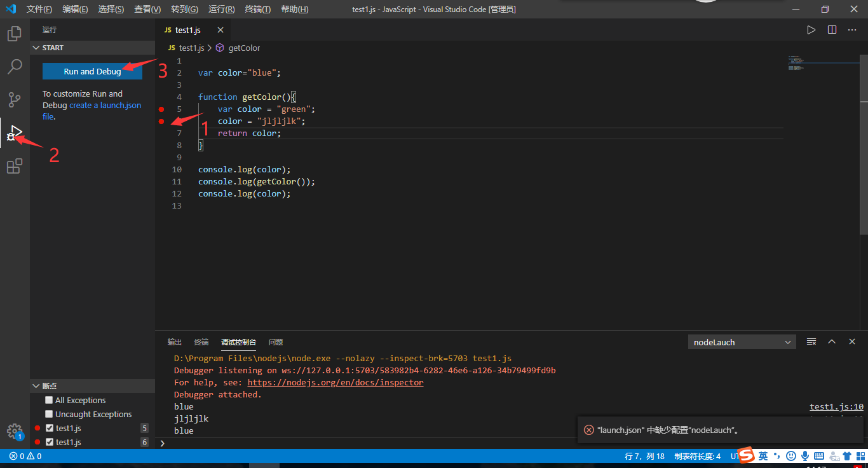This screenshot has height=468, width=868.
Task: Click the error icon in launch.json notification
Action: (589, 430)
